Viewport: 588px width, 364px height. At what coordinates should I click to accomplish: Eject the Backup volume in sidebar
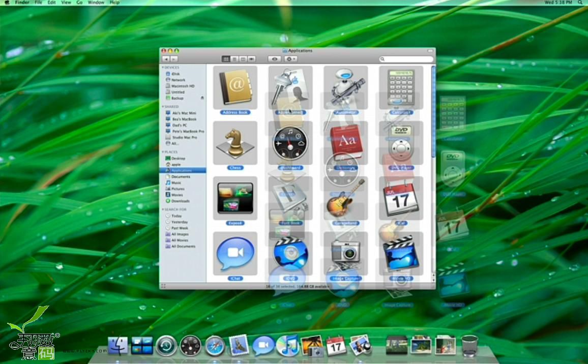point(202,98)
